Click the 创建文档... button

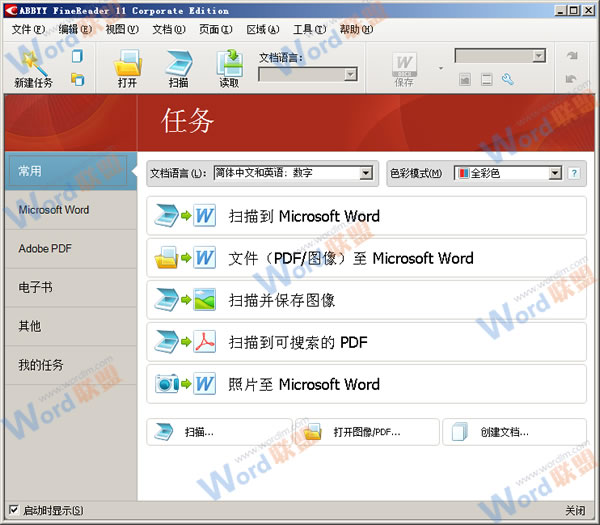[514, 432]
